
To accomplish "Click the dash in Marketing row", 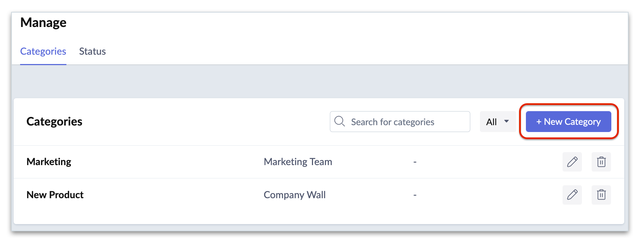I will click(415, 162).
